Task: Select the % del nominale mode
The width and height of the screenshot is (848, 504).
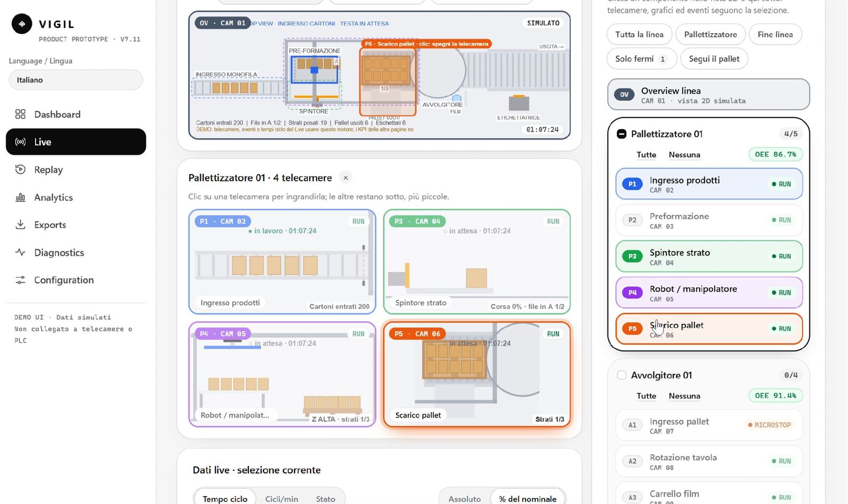Action: [528, 499]
